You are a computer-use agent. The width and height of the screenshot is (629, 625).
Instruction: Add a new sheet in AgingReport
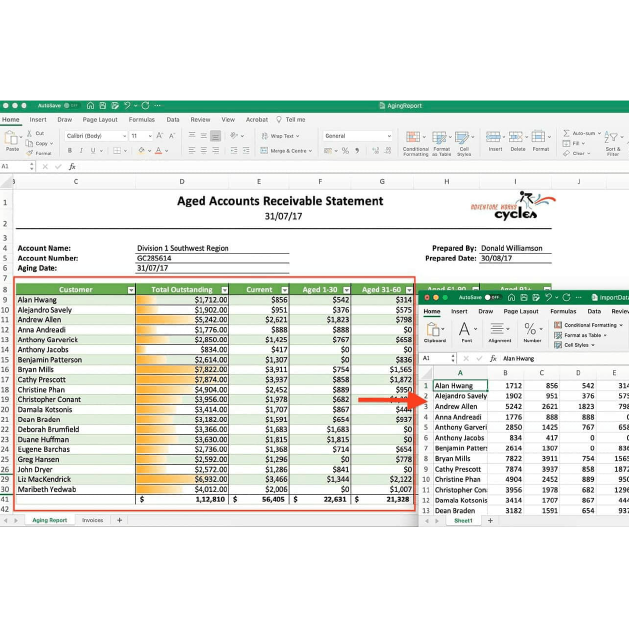point(119,520)
